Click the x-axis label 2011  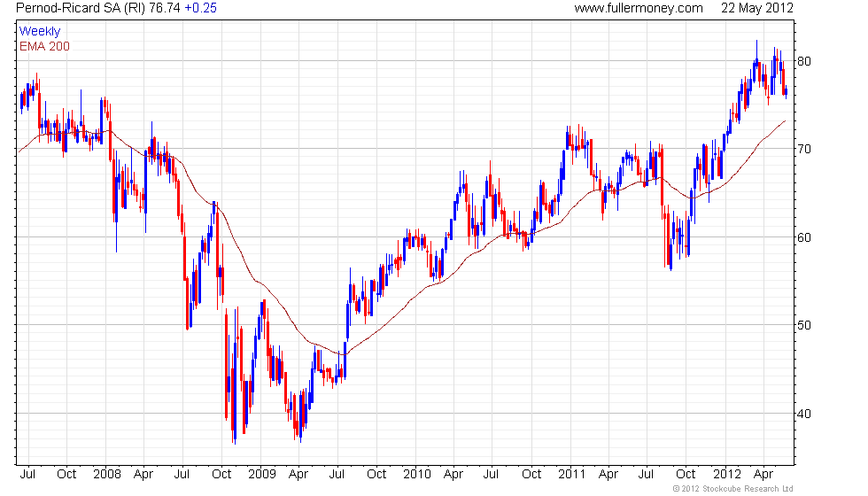(x=572, y=475)
